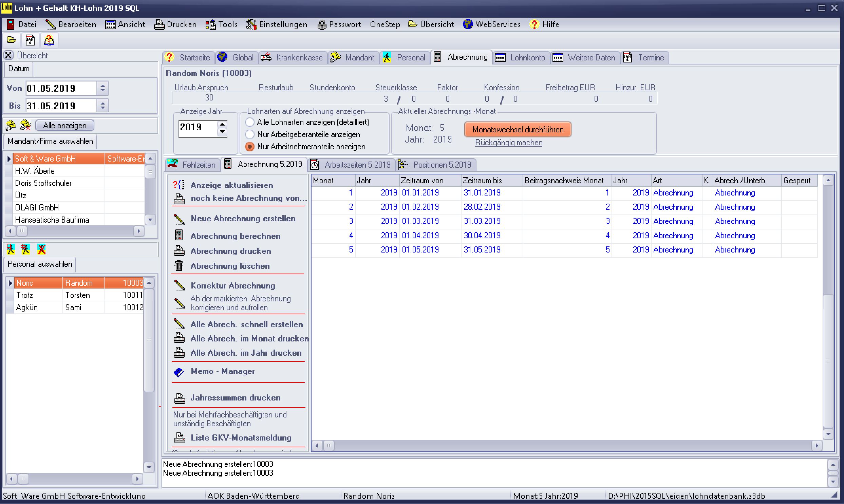
Task: Open the Datei menu
Action: point(22,24)
